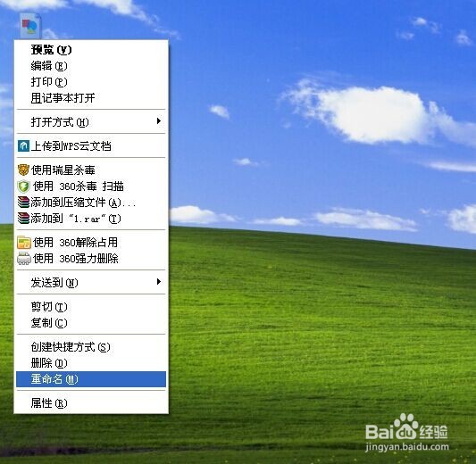This screenshot has width=476, height=464.
Task: Choose 编辑(E) from the context menu
Action: pyautogui.click(x=91, y=66)
